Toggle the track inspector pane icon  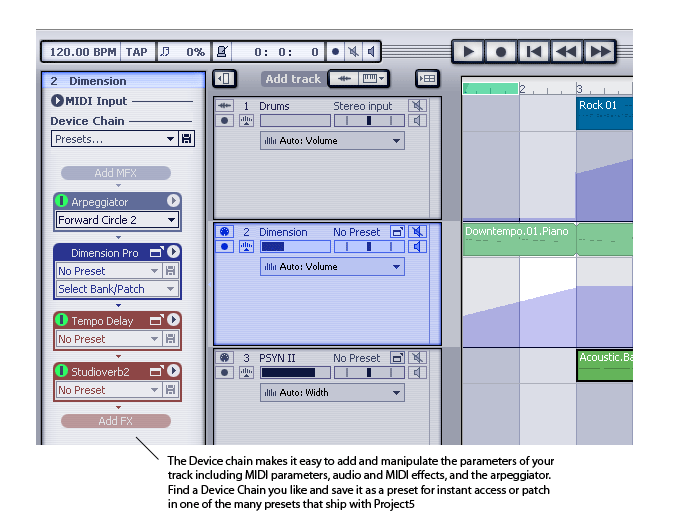225,79
